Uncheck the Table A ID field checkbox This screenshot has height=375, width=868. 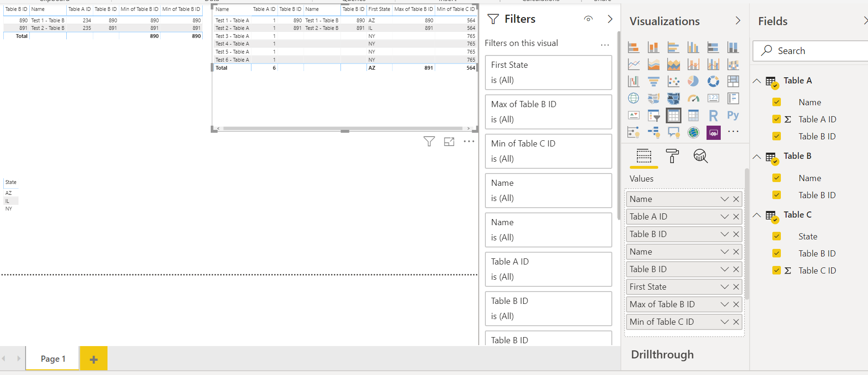tap(777, 119)
